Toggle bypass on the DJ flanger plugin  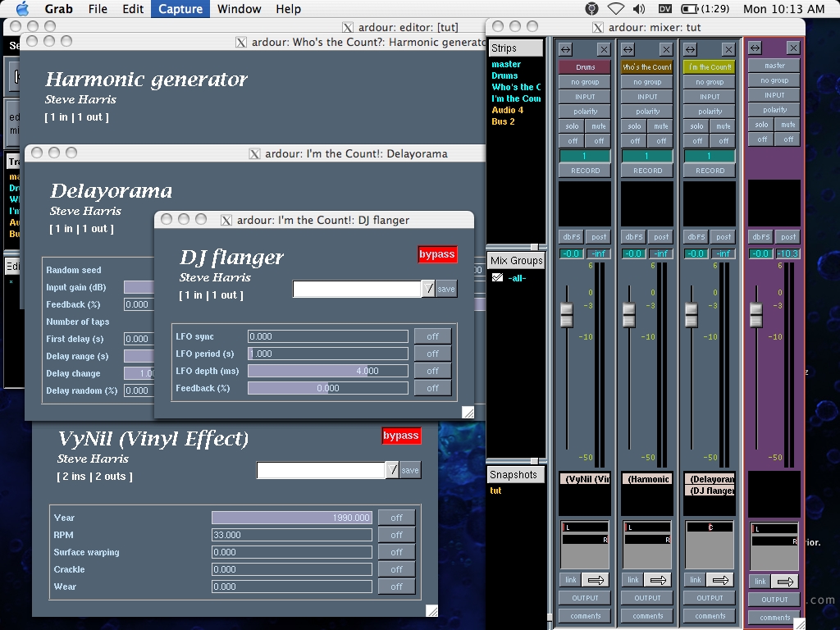(x=436, y=254)
